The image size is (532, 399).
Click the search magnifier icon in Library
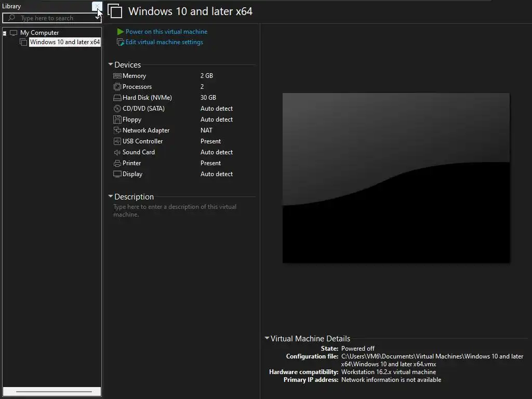pos(12,17)
